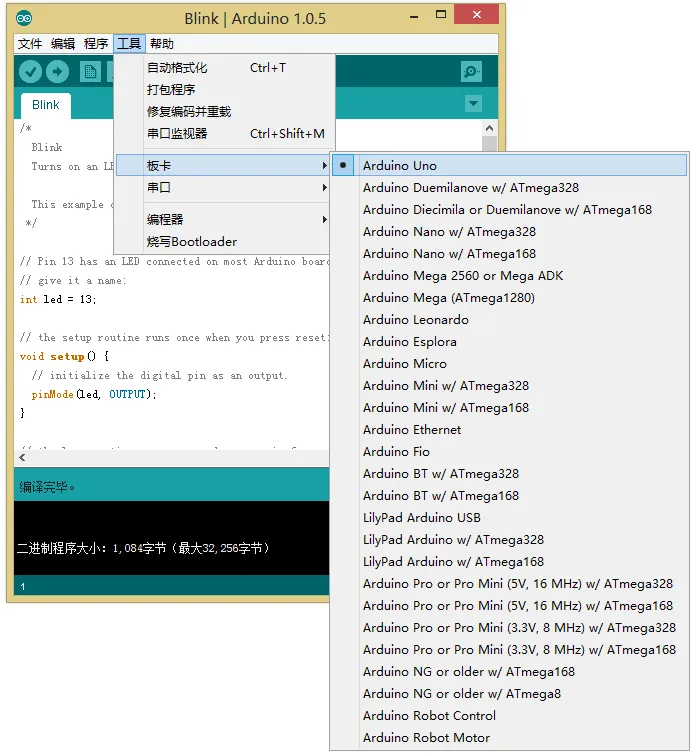Click the Arduino logo in title bar
This screenshot has width=694, height=756.
[24, 18]
